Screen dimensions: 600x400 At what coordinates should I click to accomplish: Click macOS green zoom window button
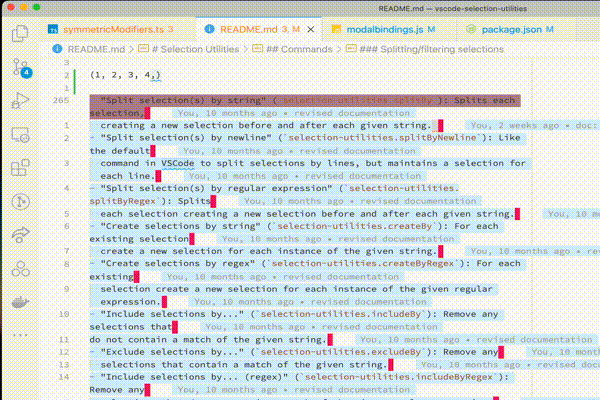(x=37, y=7)
